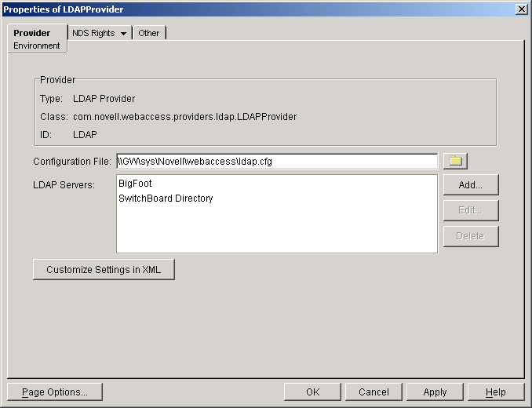This screenshot has width=532, height=408.
Task: Select BigFoot in LDAP Servers list
Action: pyautogui.click(x=135, y=183)
